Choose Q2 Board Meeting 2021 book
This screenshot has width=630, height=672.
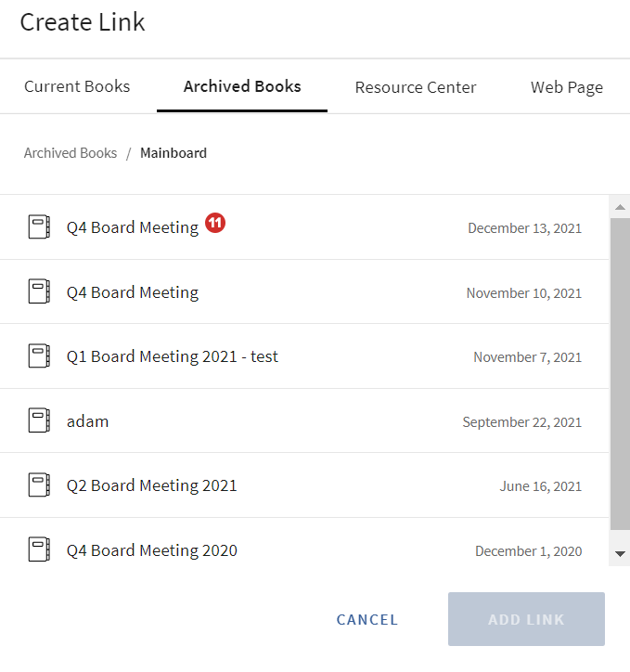coord(152,485)
